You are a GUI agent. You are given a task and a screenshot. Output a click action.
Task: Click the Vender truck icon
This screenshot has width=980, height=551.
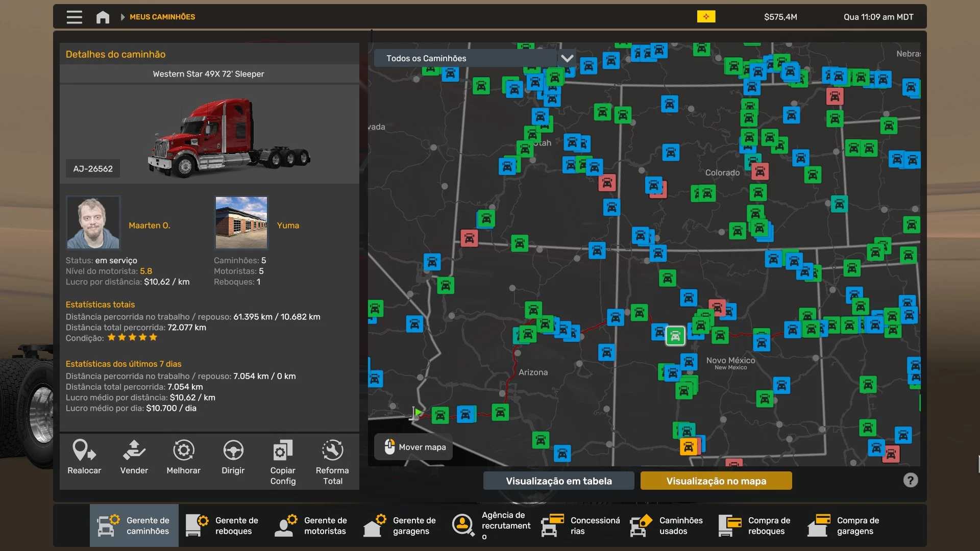coord(134,451)
